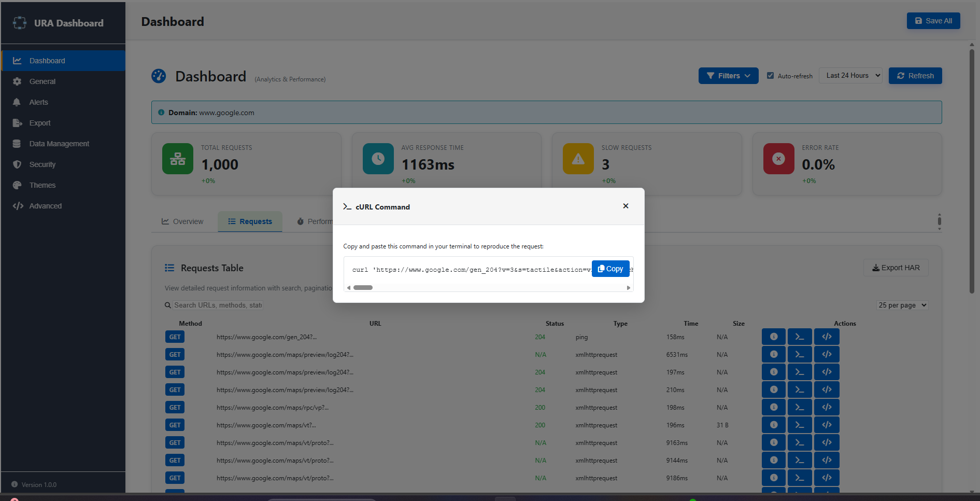980x501 pixels.
Task: Click the info icon for the gen_204 request
Action: click(773, 337)
